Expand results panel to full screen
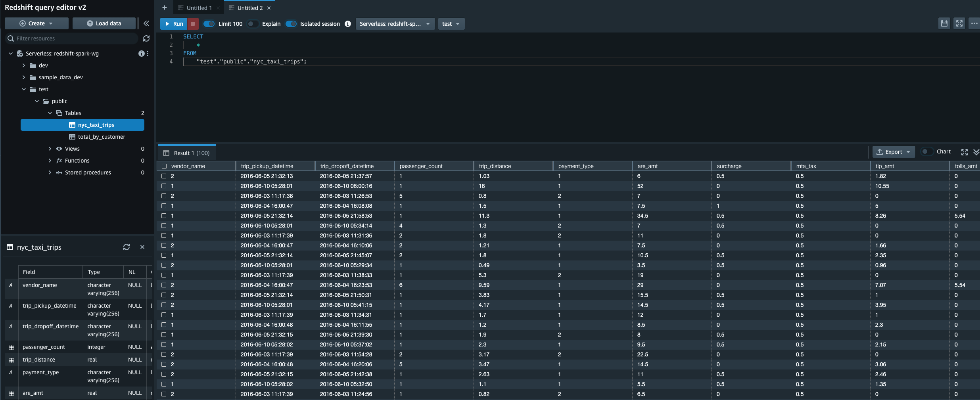980x400 pixels. click(965, 152)
